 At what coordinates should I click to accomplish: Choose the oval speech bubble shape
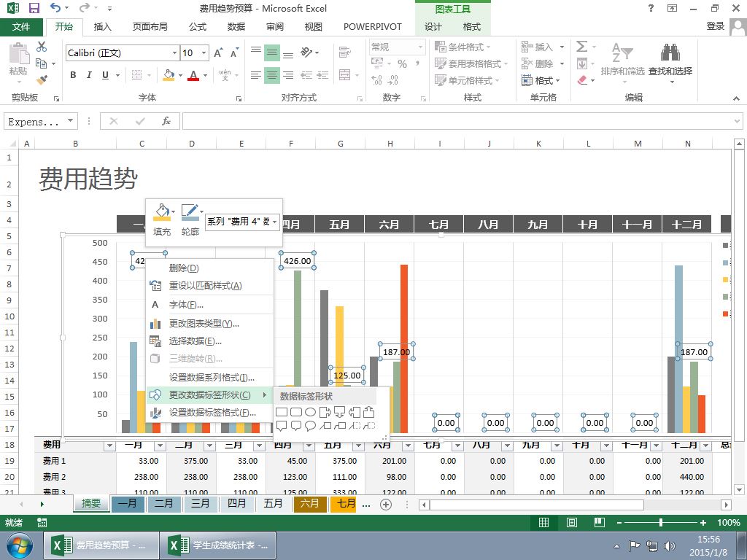coord(310,426)
